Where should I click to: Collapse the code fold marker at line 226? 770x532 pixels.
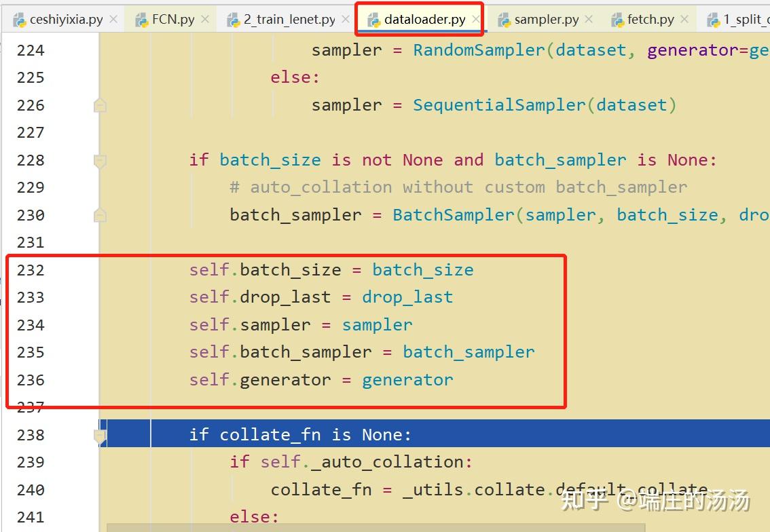pos(99,105)
